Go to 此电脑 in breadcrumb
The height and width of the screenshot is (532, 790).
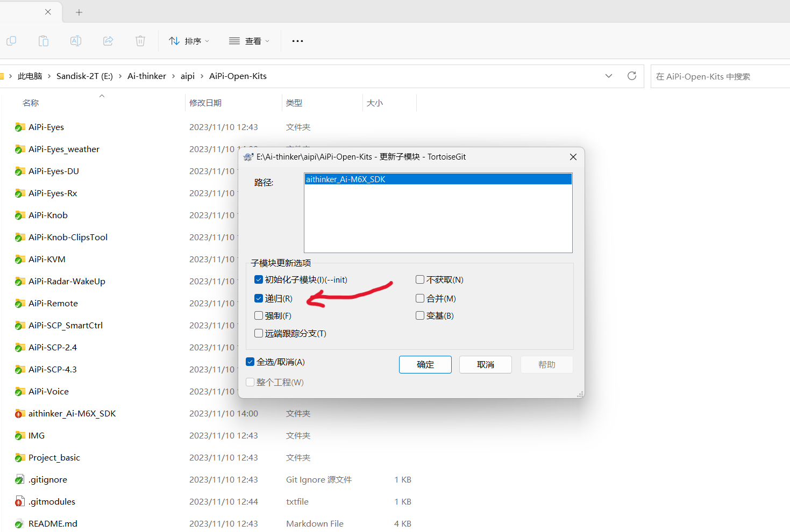(30, 76)
